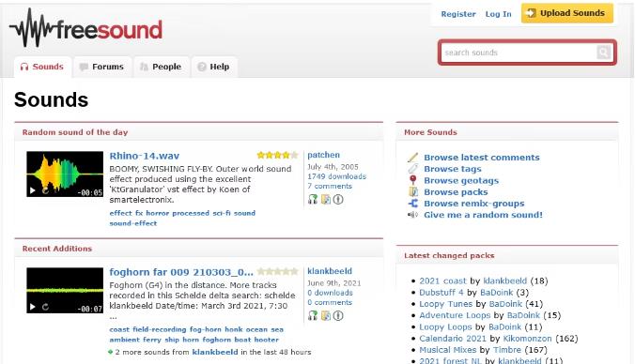The image size is (635, 364).
Task: Click the search magnifier icon
Action: point(603,53)
